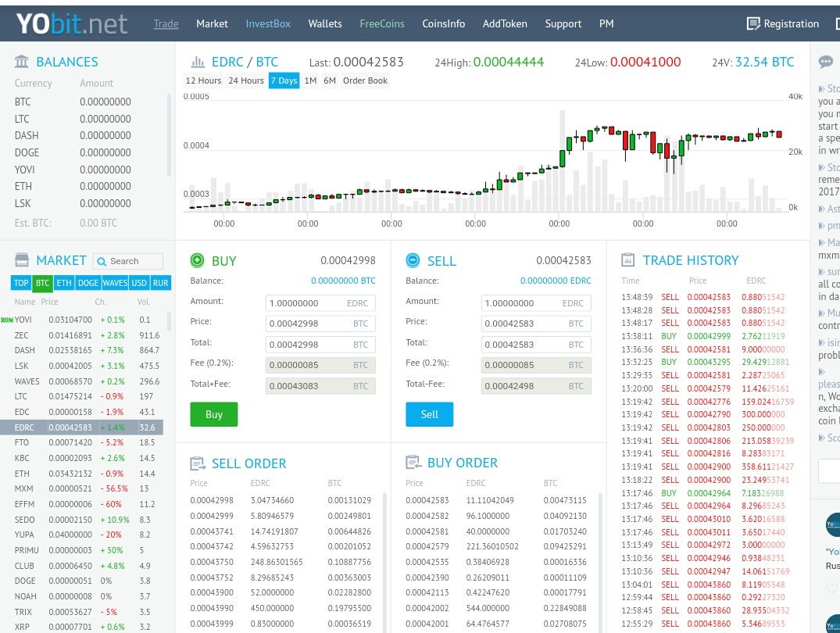This screenshot has width=840, height=633.
Task: Click the Price column header in Market
Action: click(49, 302)
